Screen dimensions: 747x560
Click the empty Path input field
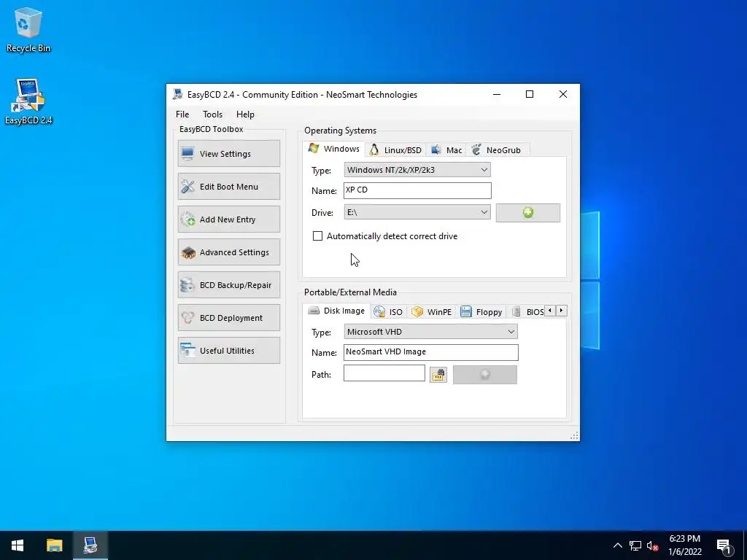click(x=384, y=373)
